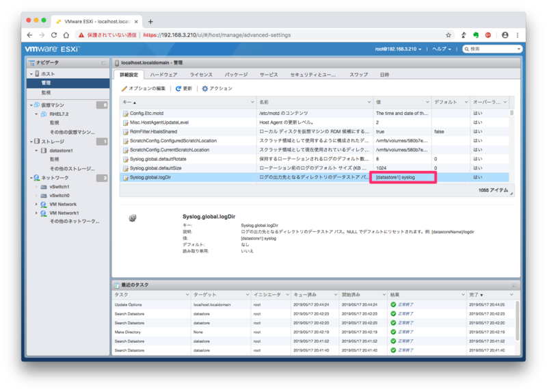This screenshot has width=547, height=392.
Task: Open the RHEL7.2 virtual machine
Action: pos(59,114)
